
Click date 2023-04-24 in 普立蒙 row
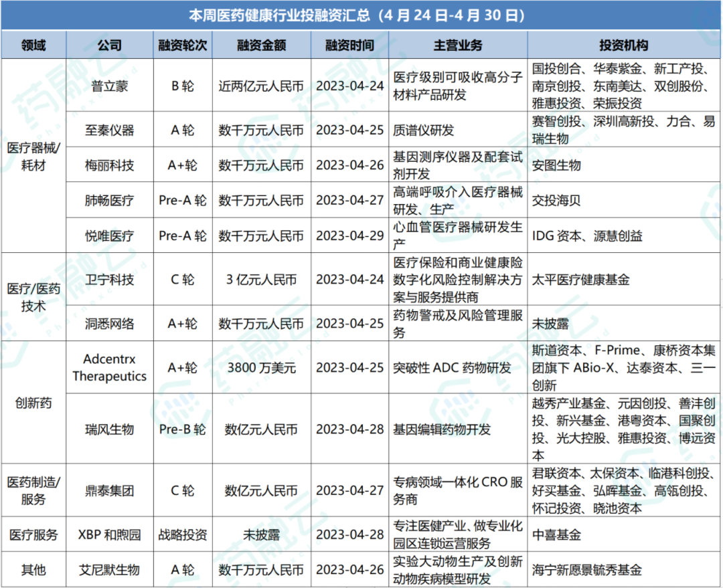pyautogui.click(x=349, y=85)
